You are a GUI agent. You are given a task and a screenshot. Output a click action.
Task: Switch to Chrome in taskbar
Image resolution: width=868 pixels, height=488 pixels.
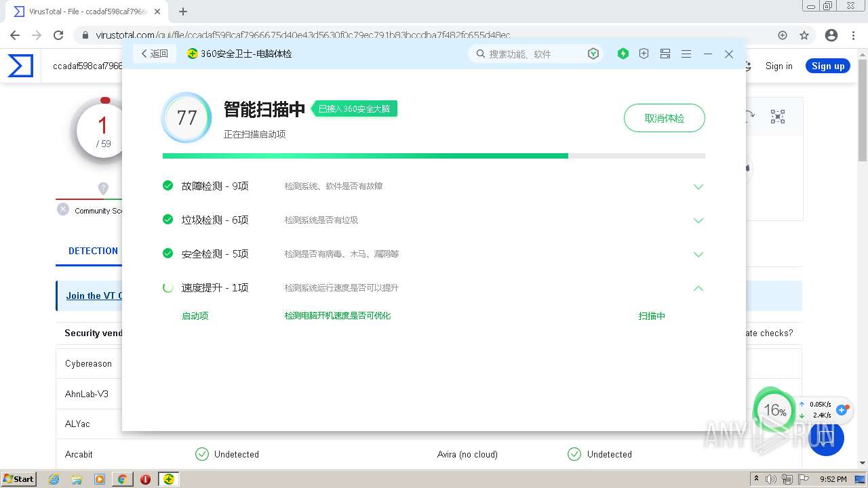(122, 479)
